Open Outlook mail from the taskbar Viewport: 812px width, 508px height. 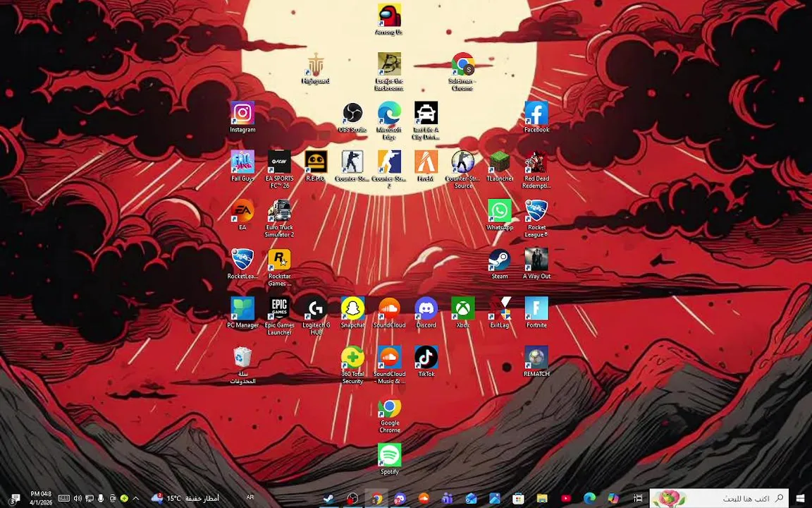coord(471,499)
